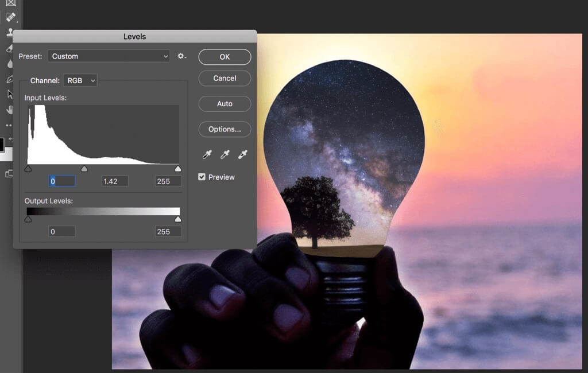Open the Levels preset gear menu
Viewport: 588px width, 373px height.
(181, 56)
